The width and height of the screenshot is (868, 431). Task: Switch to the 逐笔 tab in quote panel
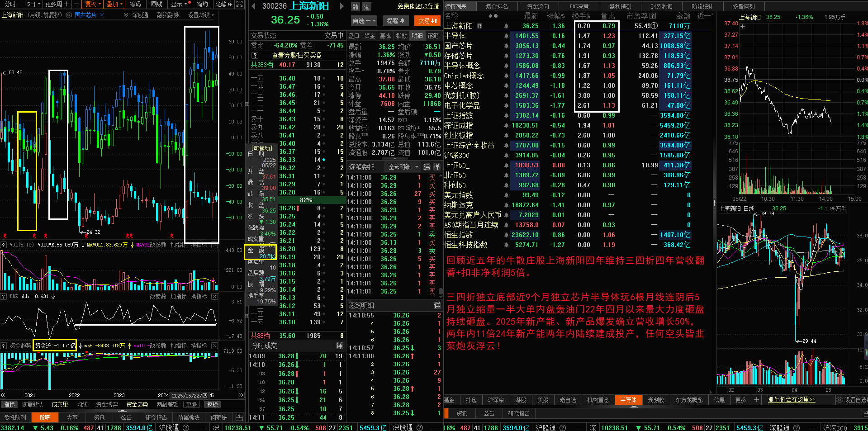point(433,36)
